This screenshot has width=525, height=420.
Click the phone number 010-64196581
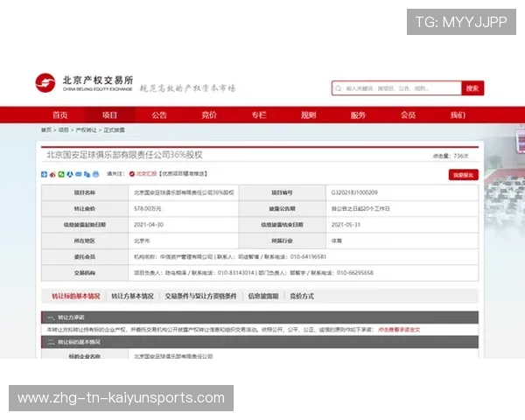pyautogui.click(x=308, y=257)
